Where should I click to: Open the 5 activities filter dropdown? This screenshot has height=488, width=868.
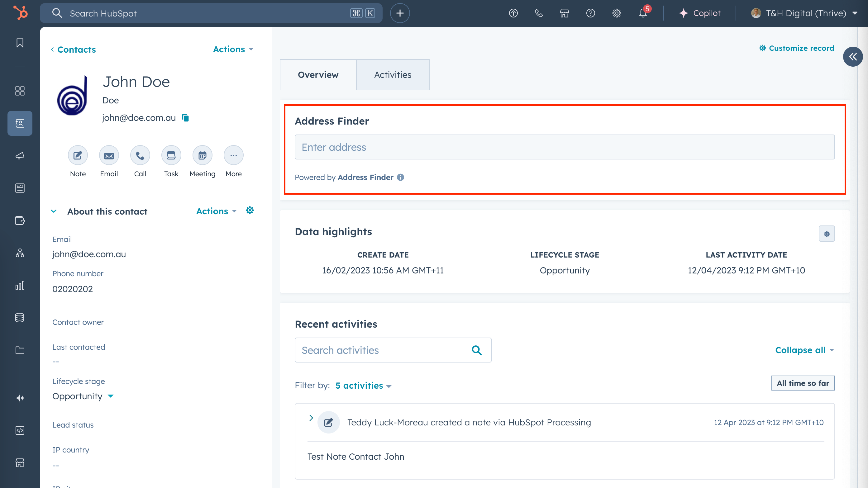[x=363, y=386]
